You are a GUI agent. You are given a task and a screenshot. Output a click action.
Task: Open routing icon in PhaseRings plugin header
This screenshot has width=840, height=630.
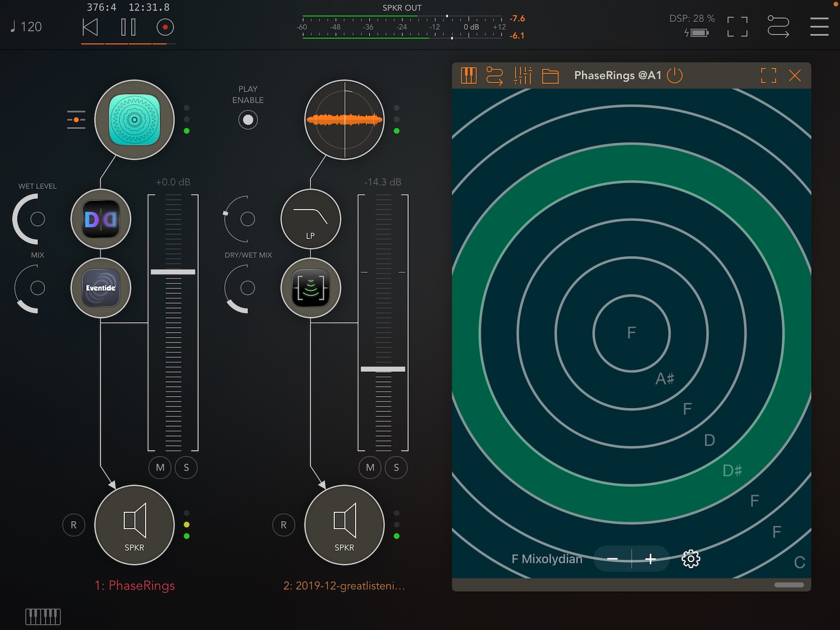[495, 76]
